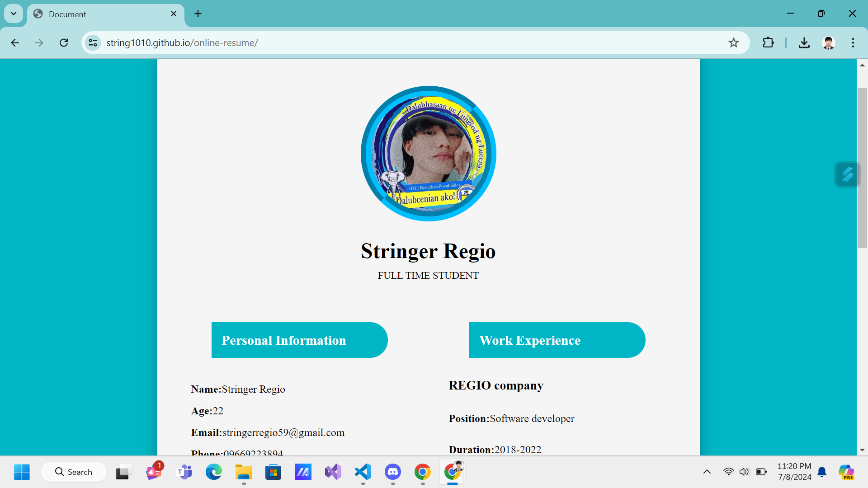Click the stringerregio59@gmail.com email text
Viewport: 868px width, 488px height.
(x=283, y=432)
